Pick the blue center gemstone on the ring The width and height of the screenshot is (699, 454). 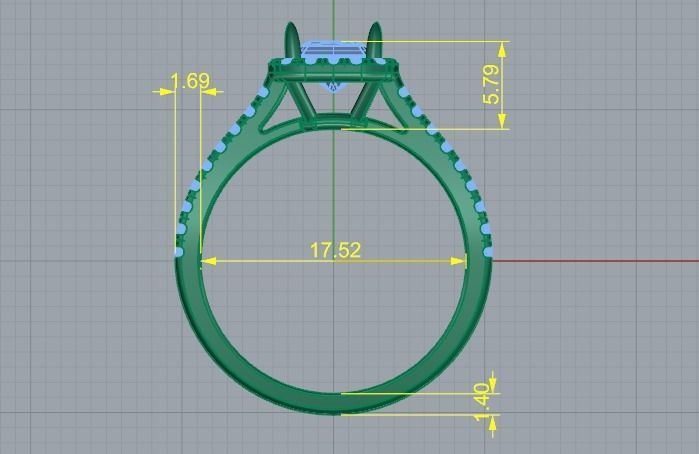334,52
